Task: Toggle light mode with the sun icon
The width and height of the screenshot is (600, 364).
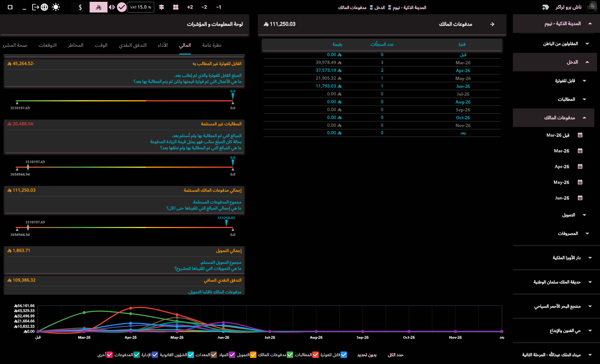Action: (56, 7)
